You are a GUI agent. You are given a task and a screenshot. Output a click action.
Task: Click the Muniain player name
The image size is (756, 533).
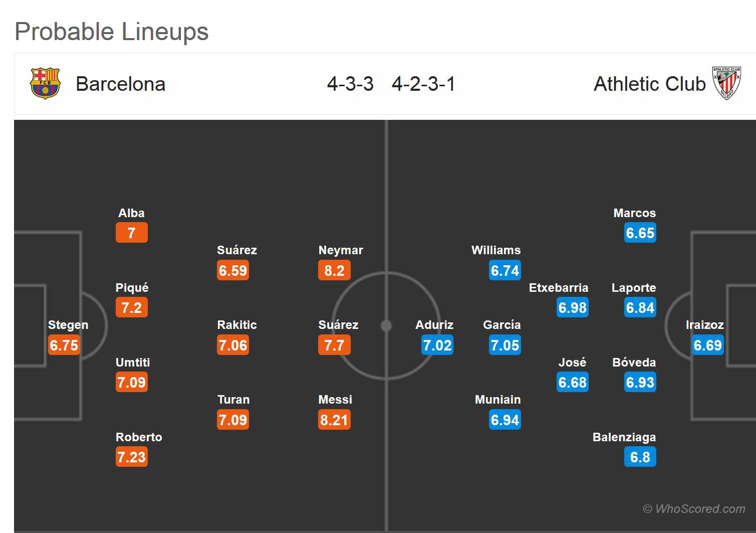(x=497, y=399)
